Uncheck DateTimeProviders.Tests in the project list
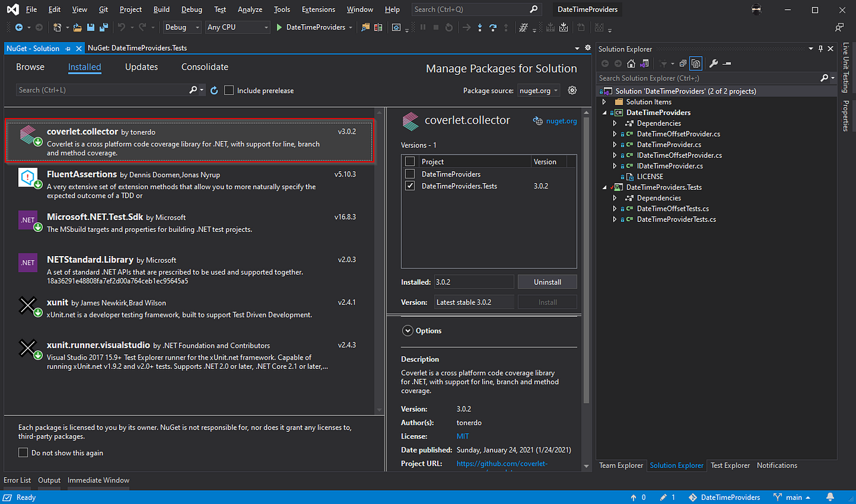The width and height of the screenshot is (856, 504). point(410,186)
